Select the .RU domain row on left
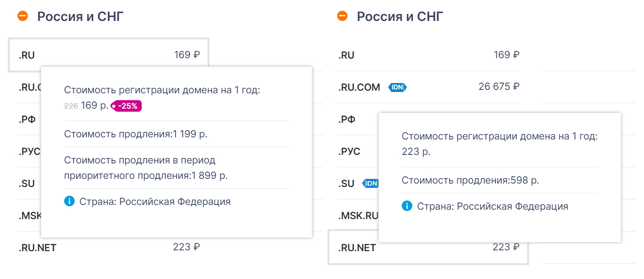The width and height of the screenshot is (644, 279). [x=109, y=55]
